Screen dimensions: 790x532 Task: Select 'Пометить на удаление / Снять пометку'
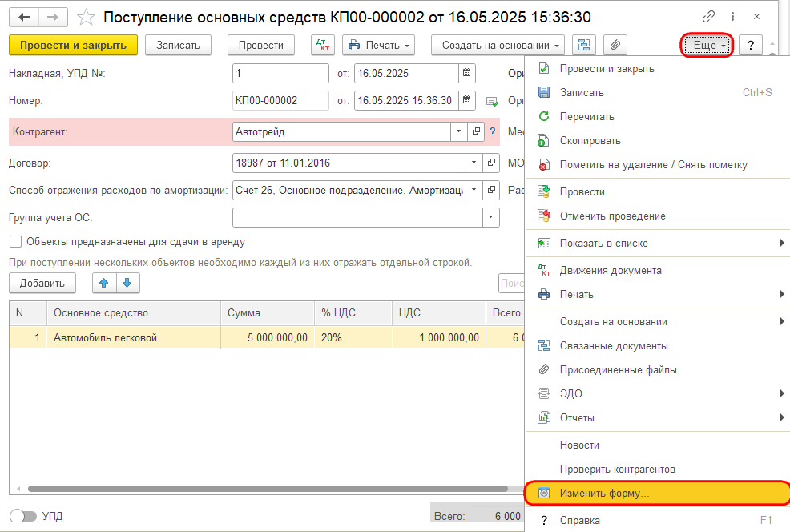coord(657,165)
